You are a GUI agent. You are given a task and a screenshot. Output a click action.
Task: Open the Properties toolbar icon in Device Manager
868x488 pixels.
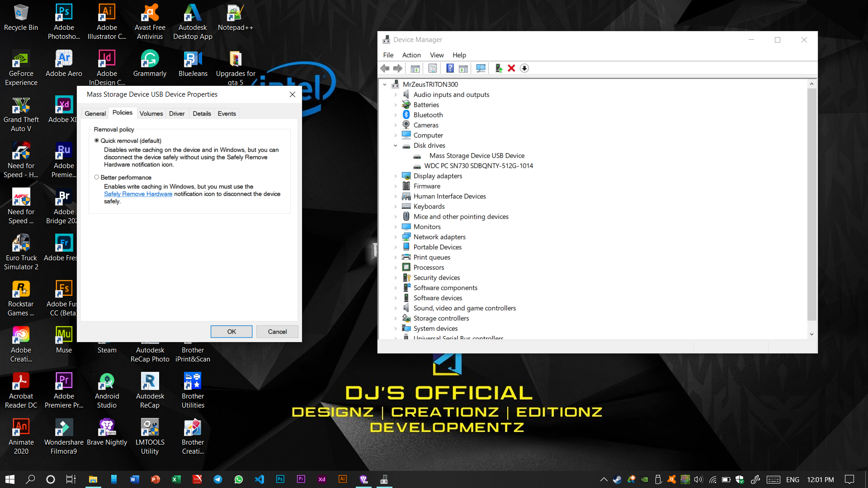(433, 68)
